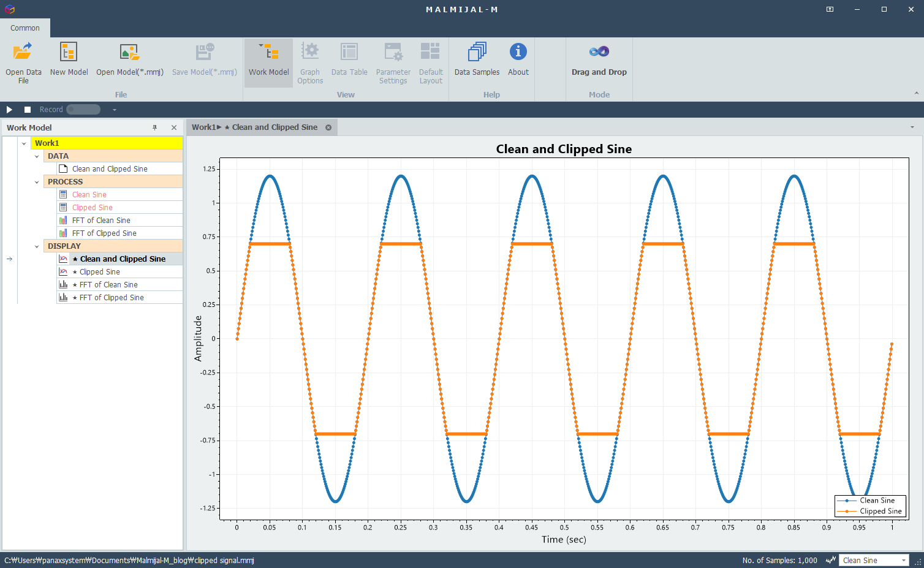Restore the Default Layout
The image size is (924, 568).
tap(431, 62)
